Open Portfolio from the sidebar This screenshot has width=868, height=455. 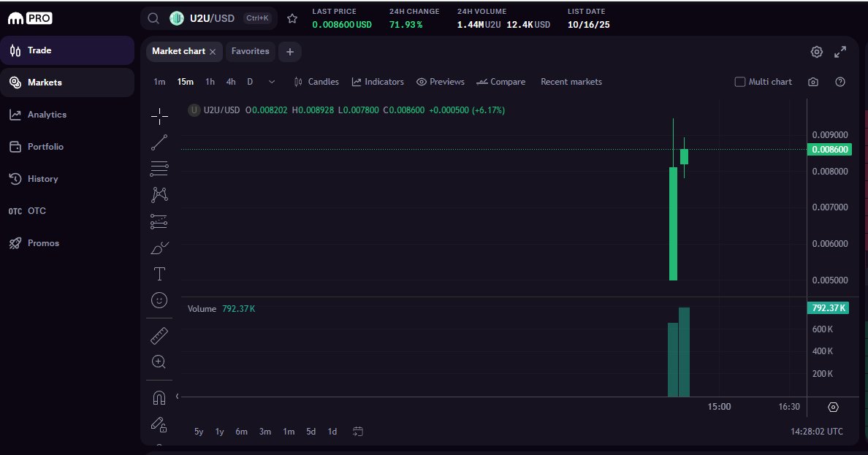pyautogui.click(x=67, y=147)
